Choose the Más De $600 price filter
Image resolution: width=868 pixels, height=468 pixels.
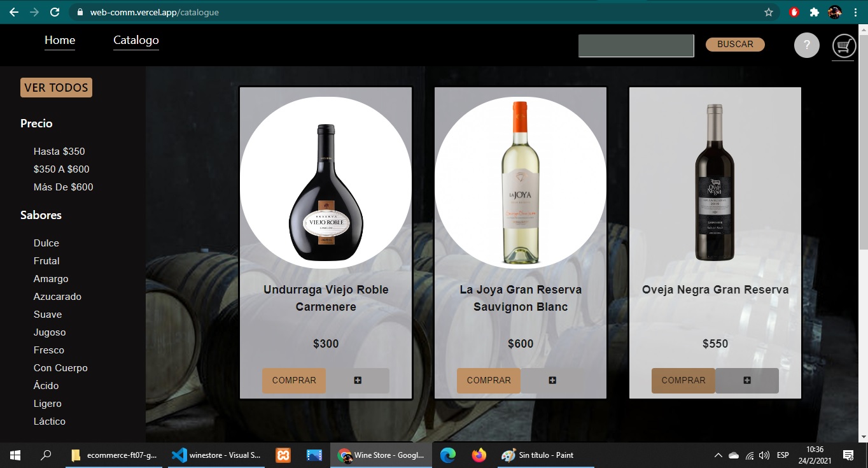click(x=64, y=187)
